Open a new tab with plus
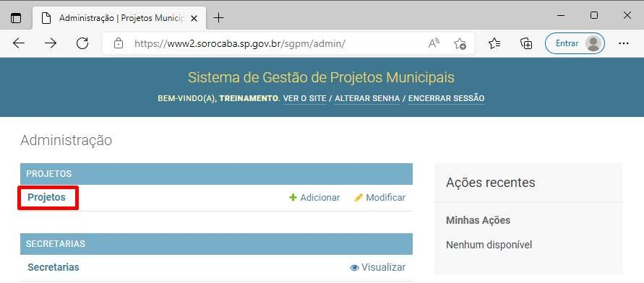 [219, 18]
